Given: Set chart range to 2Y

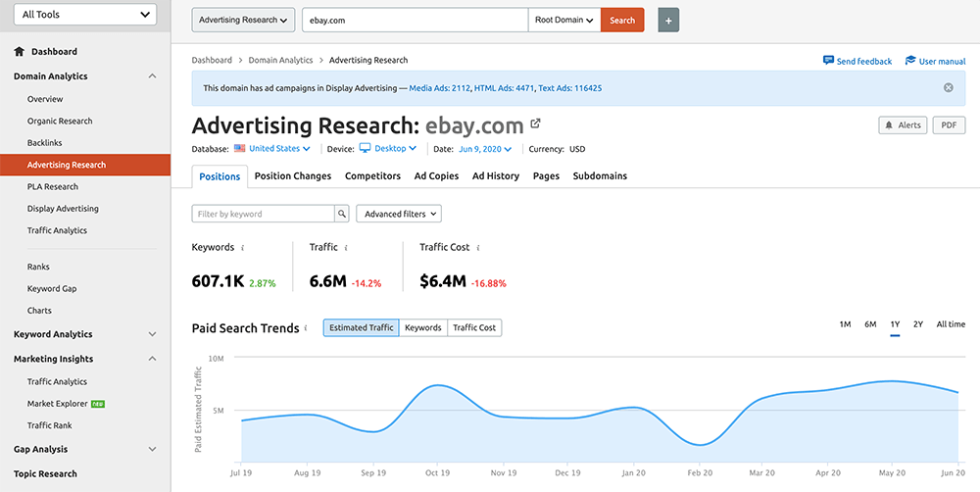Looking at the screenshot, I should coord(918,324).
